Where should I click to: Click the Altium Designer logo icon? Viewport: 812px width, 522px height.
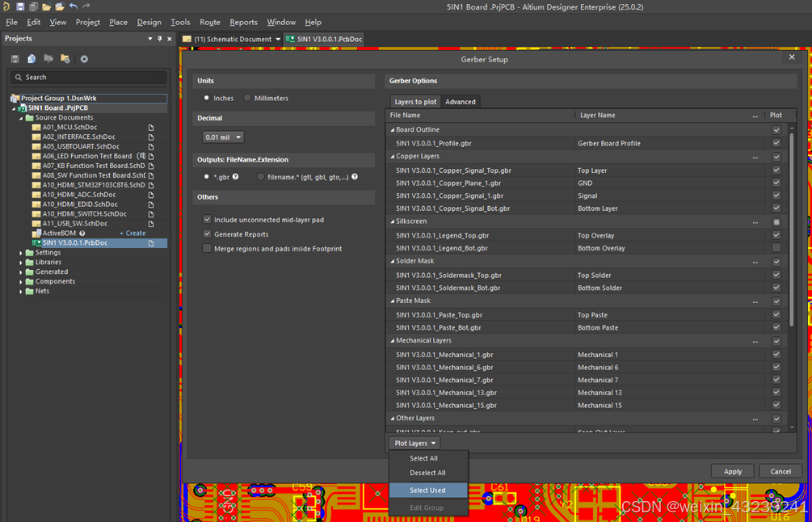(x=6, y=6)
